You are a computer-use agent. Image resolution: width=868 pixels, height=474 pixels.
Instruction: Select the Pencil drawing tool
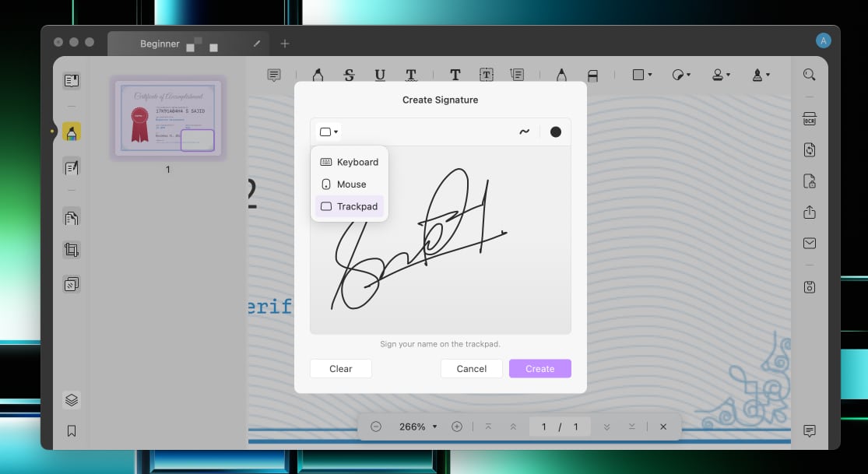tap(561, 75)
